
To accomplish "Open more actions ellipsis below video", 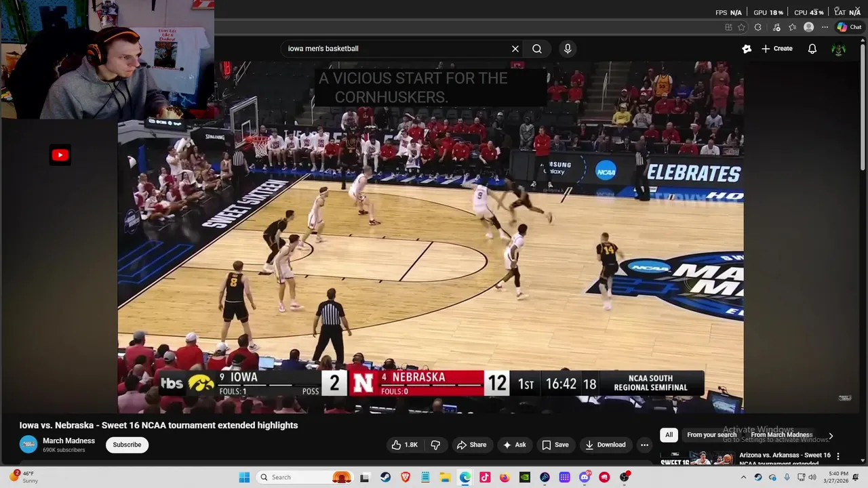I will (644, 445).
